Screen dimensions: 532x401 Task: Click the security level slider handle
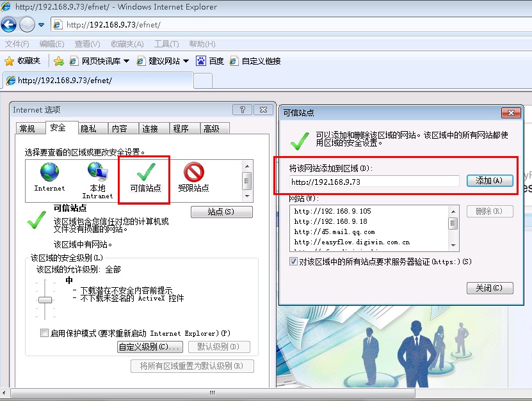45,299
